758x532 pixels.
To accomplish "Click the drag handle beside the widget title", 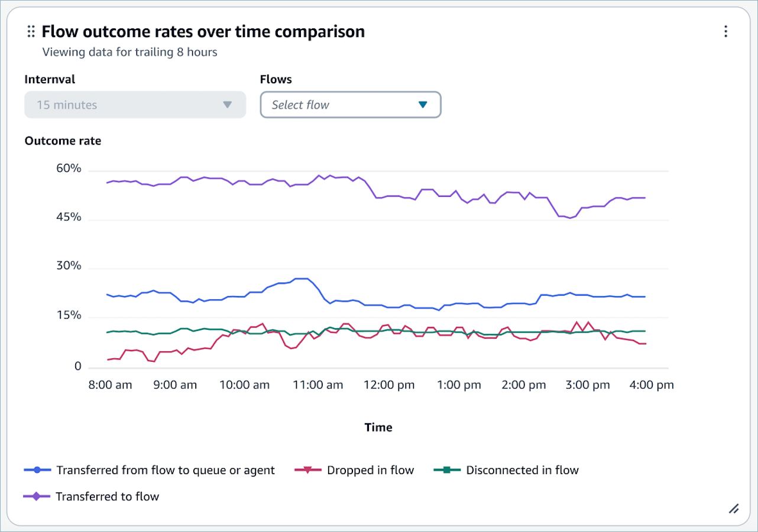I will pyautogui.click(x=31, y=31).
